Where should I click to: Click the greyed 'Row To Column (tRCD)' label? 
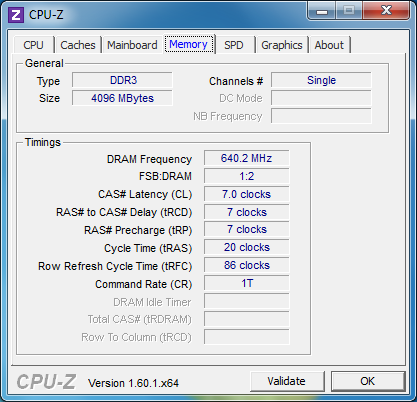[136, 338]
